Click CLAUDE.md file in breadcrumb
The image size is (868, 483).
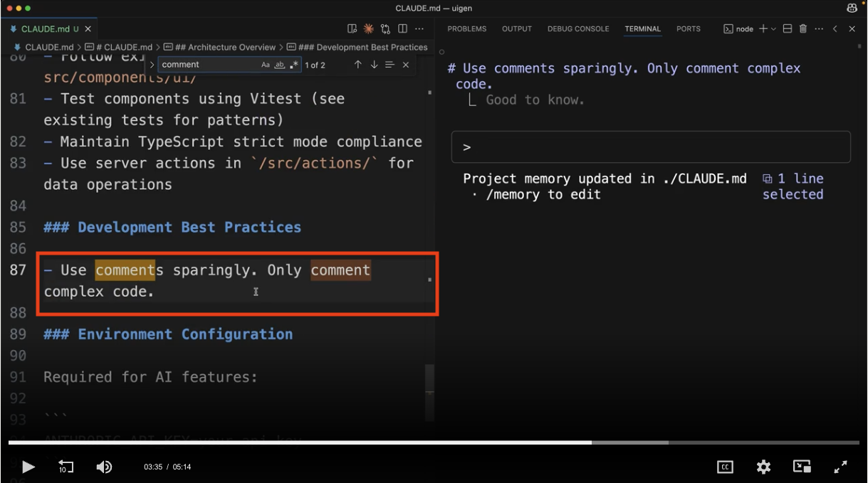[x=43, y=47]
